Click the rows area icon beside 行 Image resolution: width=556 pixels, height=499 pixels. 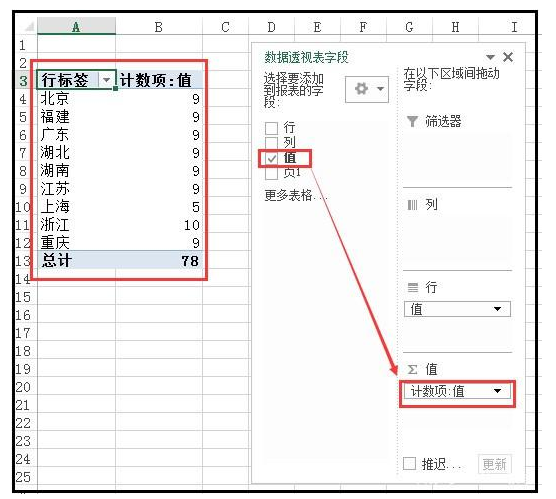tap(413, 287)
